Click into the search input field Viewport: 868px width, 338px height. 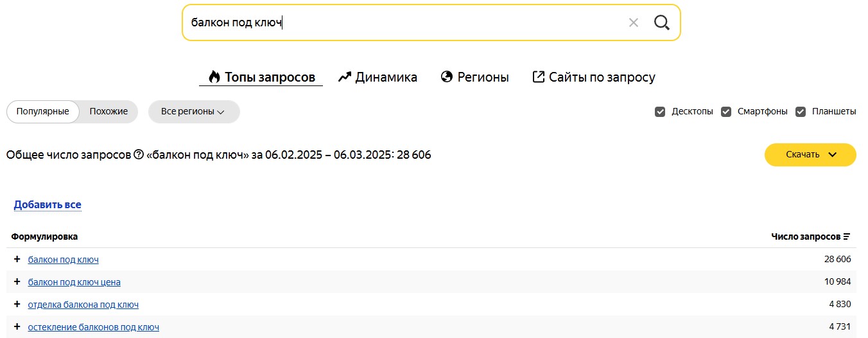(398, 23)
